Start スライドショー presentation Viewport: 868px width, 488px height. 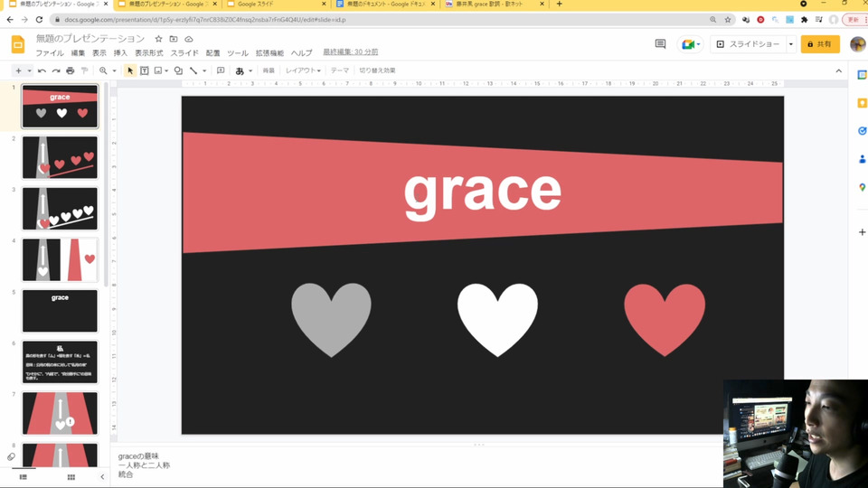[x=748, y=44]
